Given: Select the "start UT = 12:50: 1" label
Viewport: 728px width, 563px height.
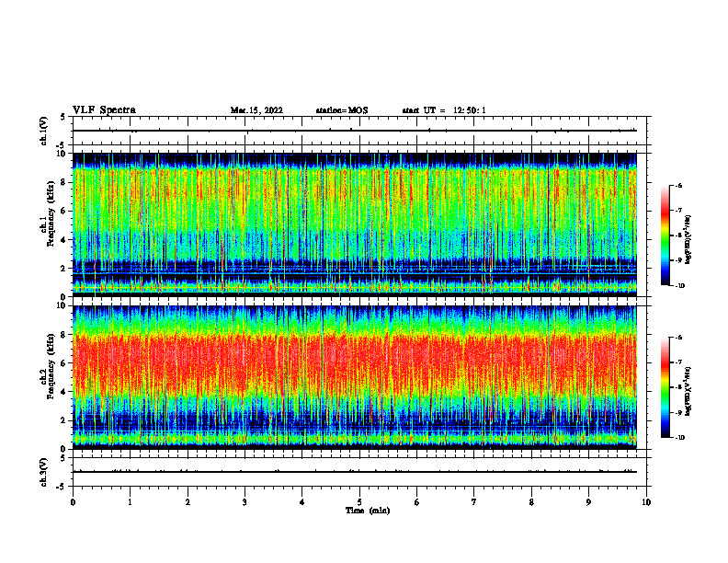Looking at the screenshot, I should [444, 110].
